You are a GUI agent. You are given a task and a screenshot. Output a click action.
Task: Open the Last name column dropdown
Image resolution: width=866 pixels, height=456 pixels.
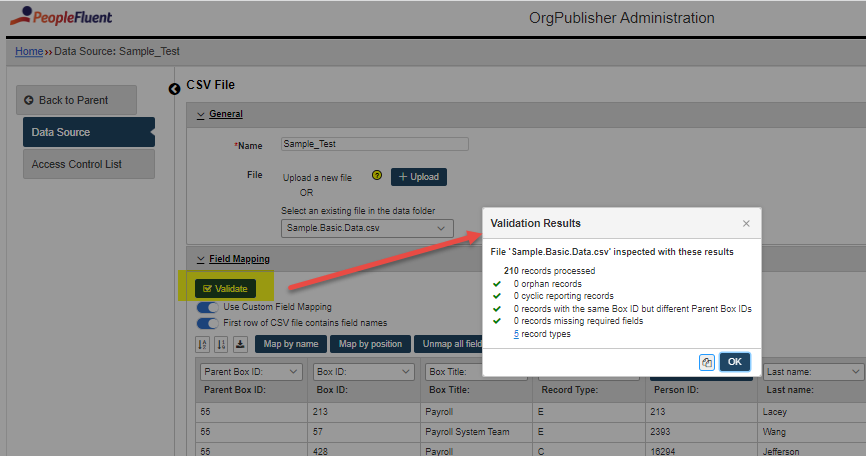coord(813,372)
